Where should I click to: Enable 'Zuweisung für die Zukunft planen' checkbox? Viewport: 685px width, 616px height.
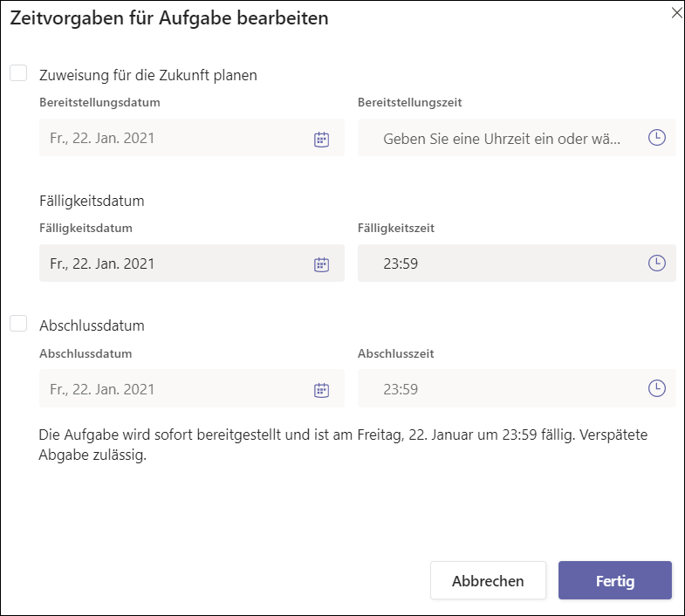18,73
